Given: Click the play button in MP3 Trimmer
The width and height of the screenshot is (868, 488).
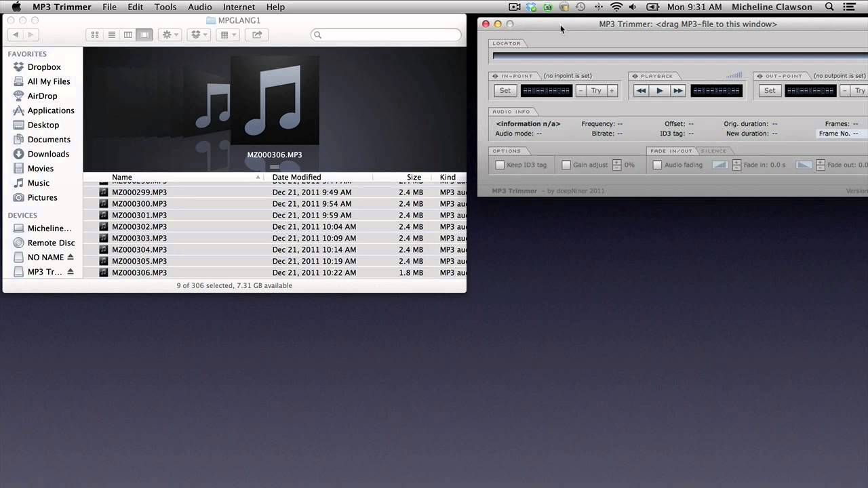Looking at the screenshot, I should [x=659, y=90].
